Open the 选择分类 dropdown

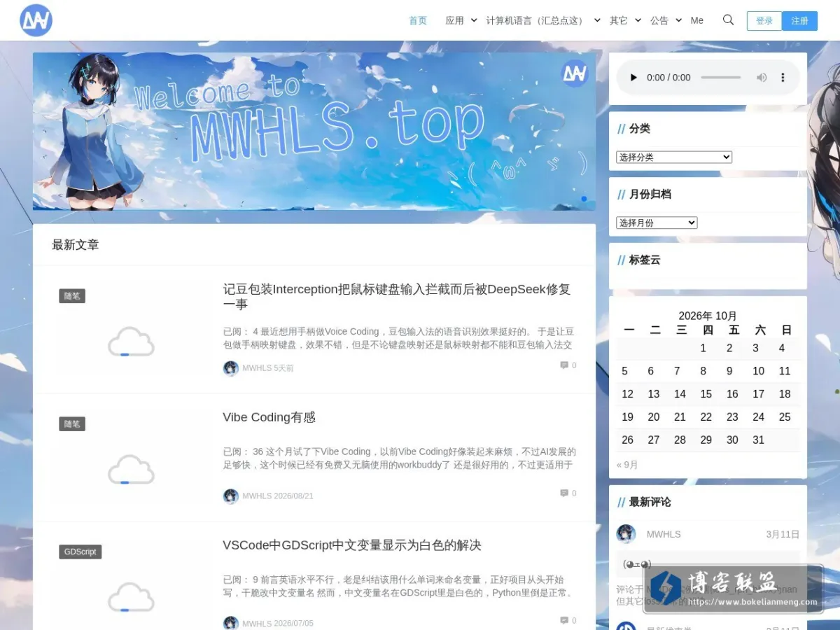(x=674, y=157)
